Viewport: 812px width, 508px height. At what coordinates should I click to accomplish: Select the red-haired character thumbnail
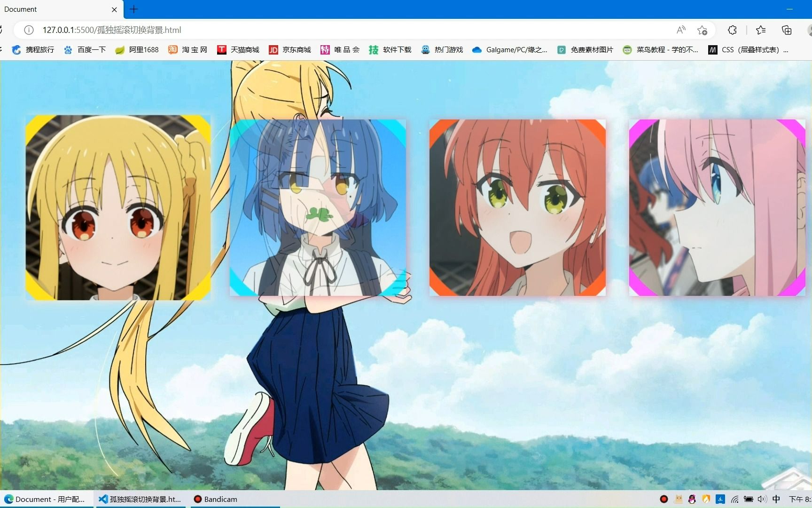517,207
